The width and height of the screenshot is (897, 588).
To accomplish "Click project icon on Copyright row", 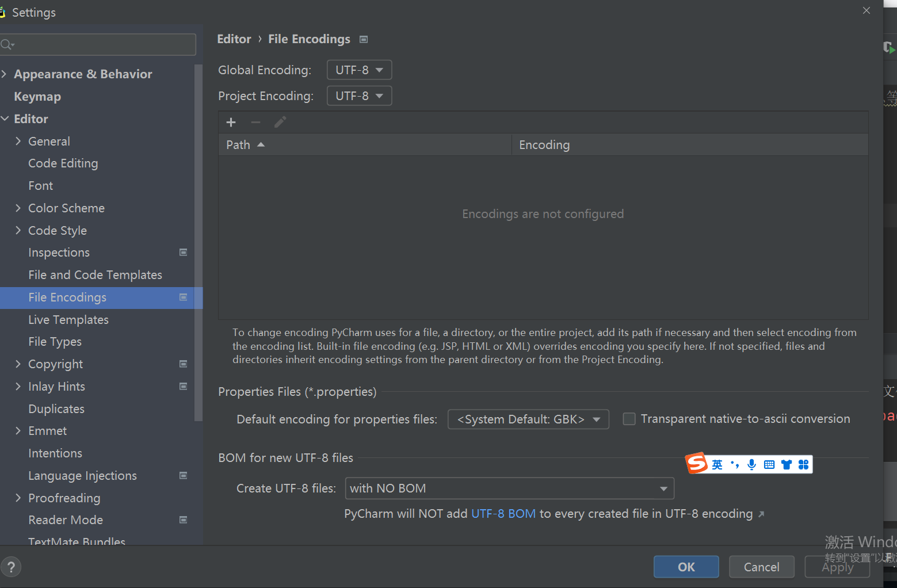I will tap(184, 364).
